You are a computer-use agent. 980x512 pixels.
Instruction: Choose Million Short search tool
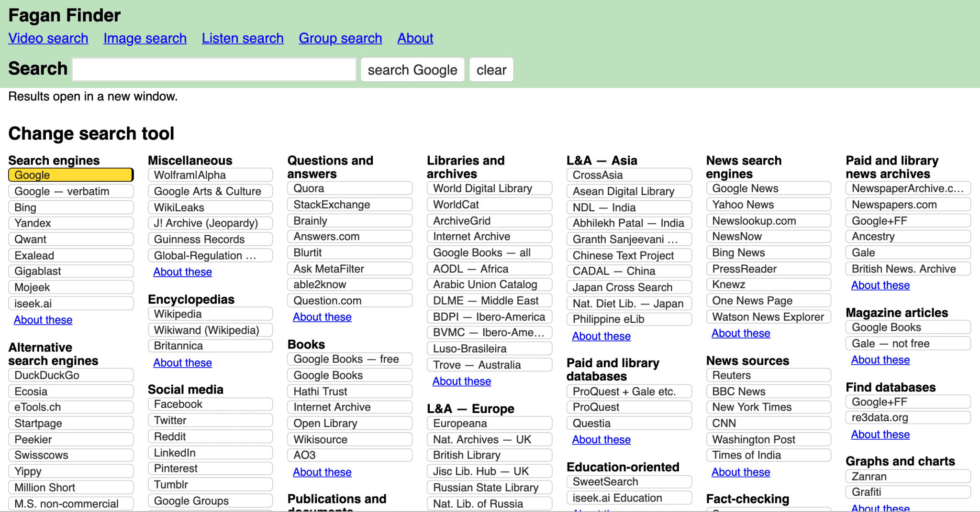[x=71, y=488]
